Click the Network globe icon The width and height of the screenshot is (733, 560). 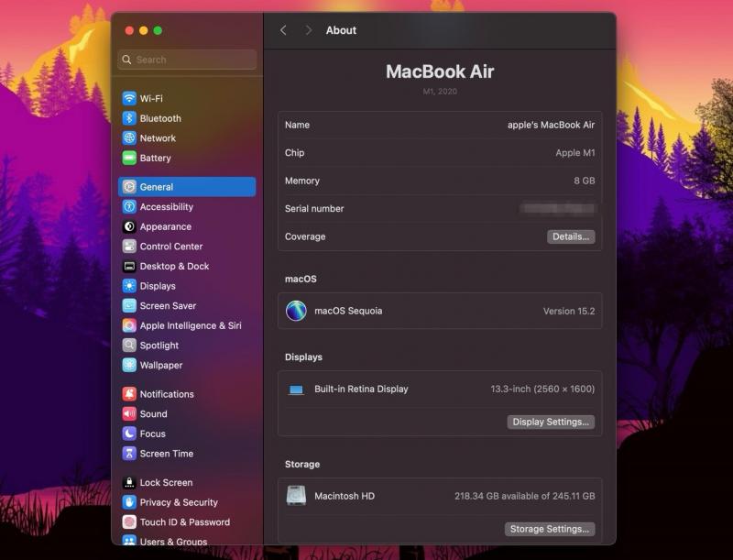129,138
